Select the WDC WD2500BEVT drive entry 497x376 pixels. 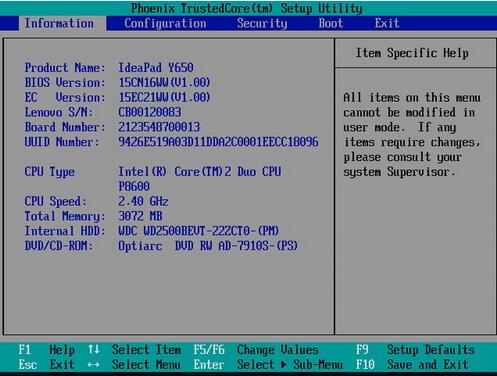[199, 231]
